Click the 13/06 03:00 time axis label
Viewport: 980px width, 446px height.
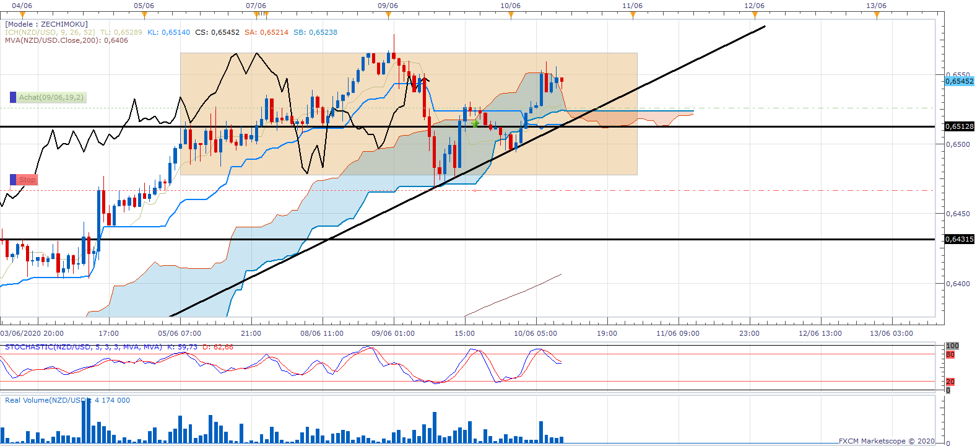(891, 333)
